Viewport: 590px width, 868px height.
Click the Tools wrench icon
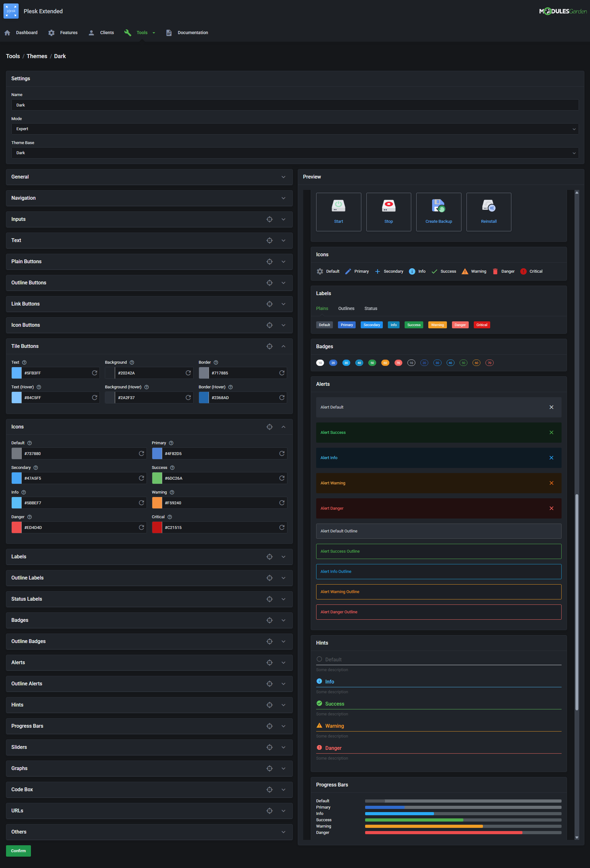click(128, 33)
